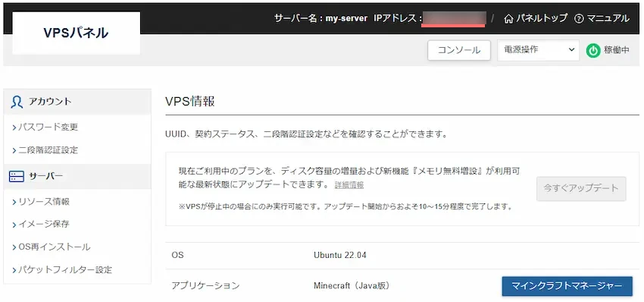Click the chevron before パスワード変更
The image size is (644, 302).
click(14, 127)
